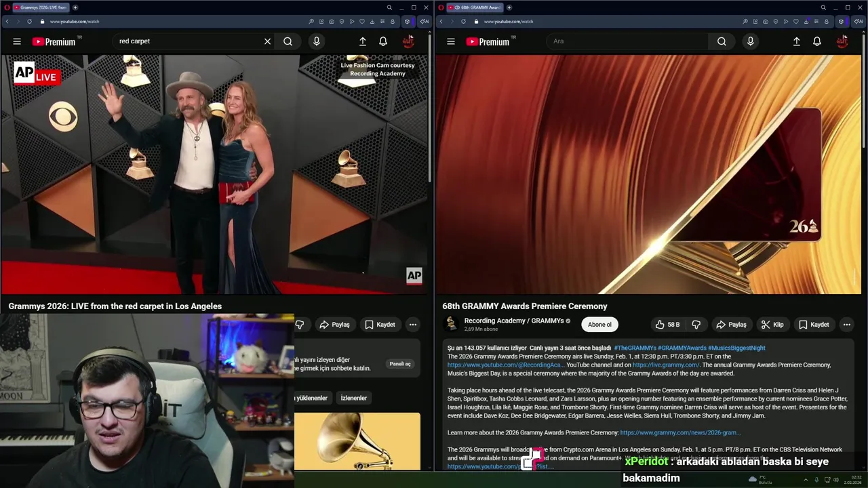The height and width of the screenshot is (488, 868).
Task: Select the 'yüklenenler' filter chip
Action: point(313,398)
